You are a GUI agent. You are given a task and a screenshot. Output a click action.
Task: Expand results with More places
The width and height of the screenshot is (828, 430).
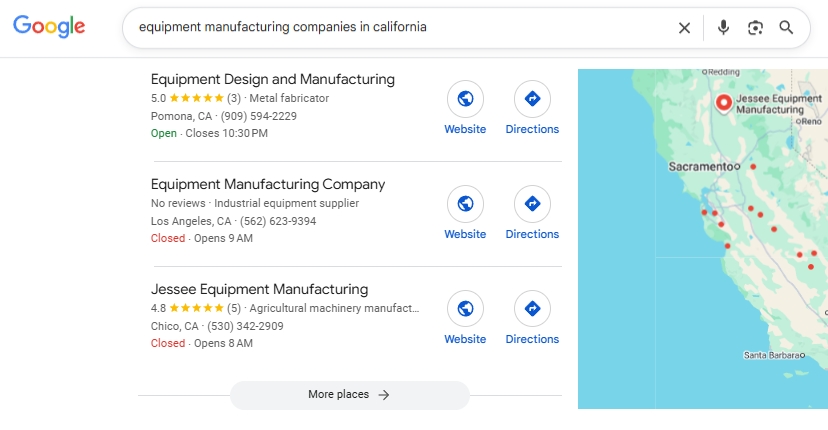click(349, 395)
